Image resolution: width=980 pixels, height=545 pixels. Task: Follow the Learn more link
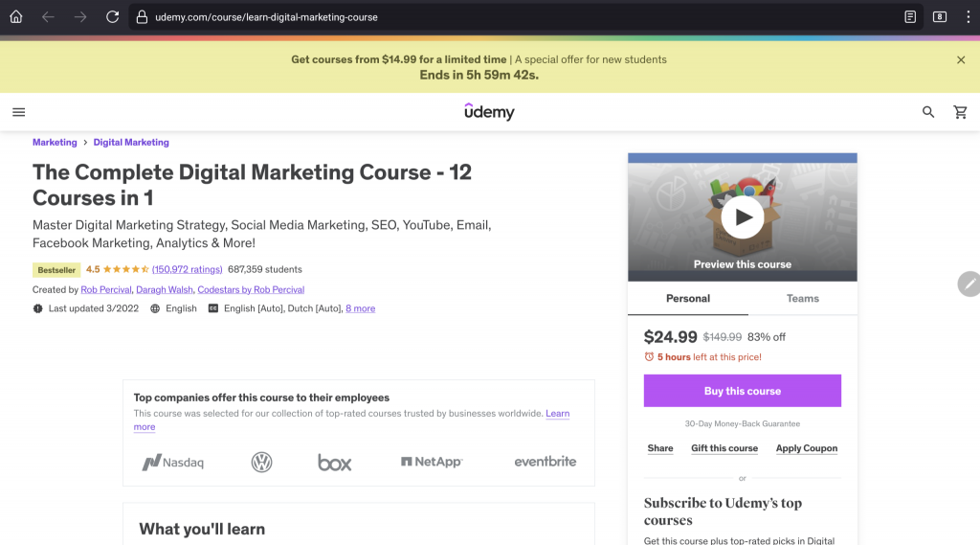point(557,414)
